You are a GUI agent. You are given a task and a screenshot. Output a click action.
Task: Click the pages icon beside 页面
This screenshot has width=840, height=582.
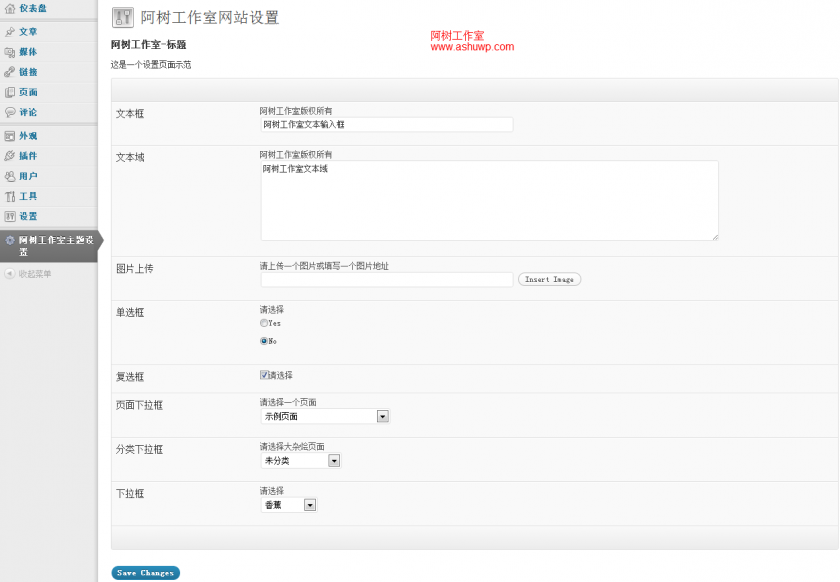(x=10, y=92)
